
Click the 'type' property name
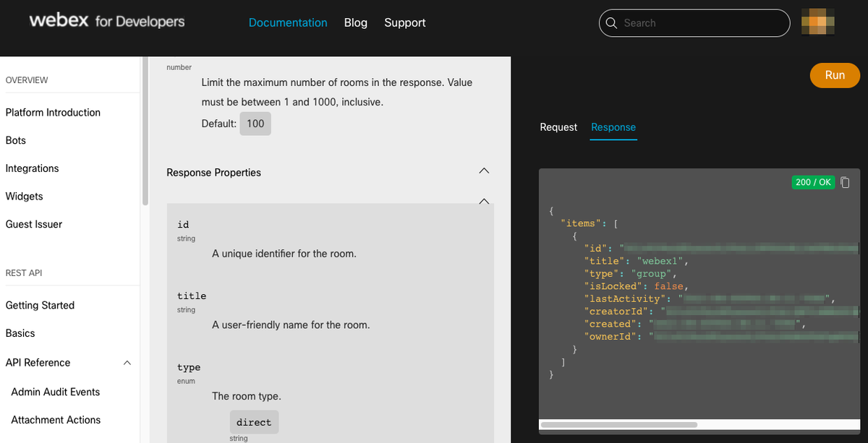coord(189,368)
